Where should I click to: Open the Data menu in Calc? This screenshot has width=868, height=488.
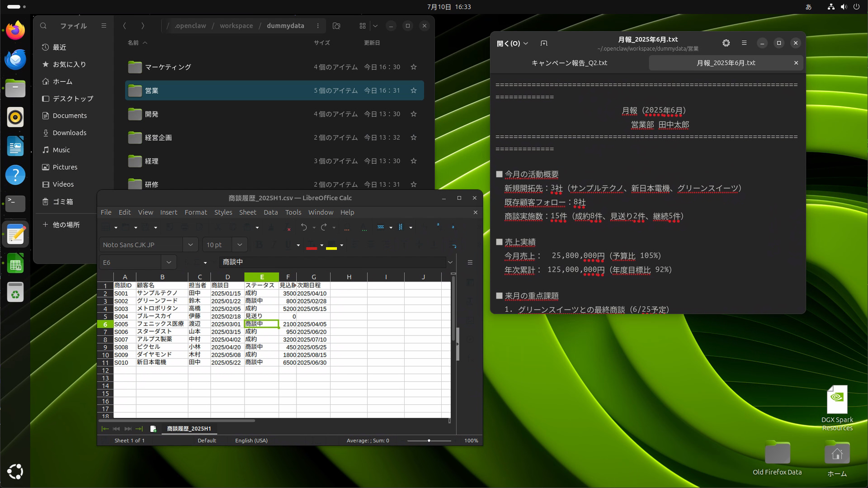270,212
